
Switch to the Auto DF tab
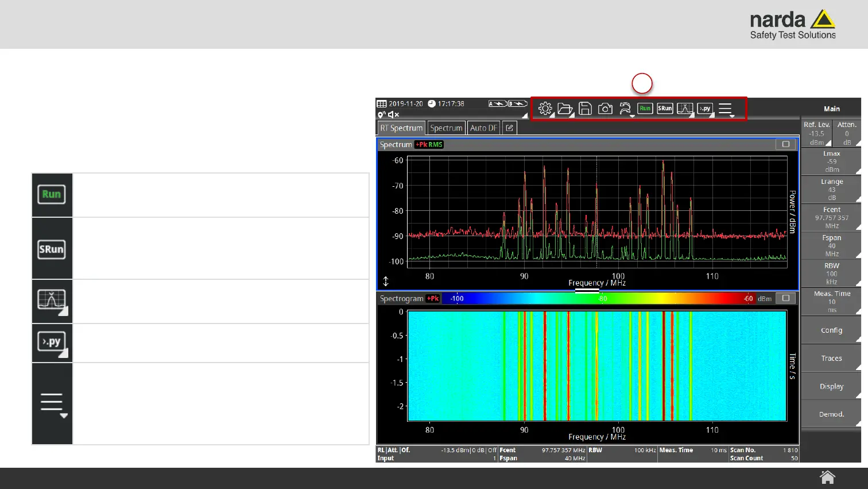pyautogui.click(x=483, y=128)
